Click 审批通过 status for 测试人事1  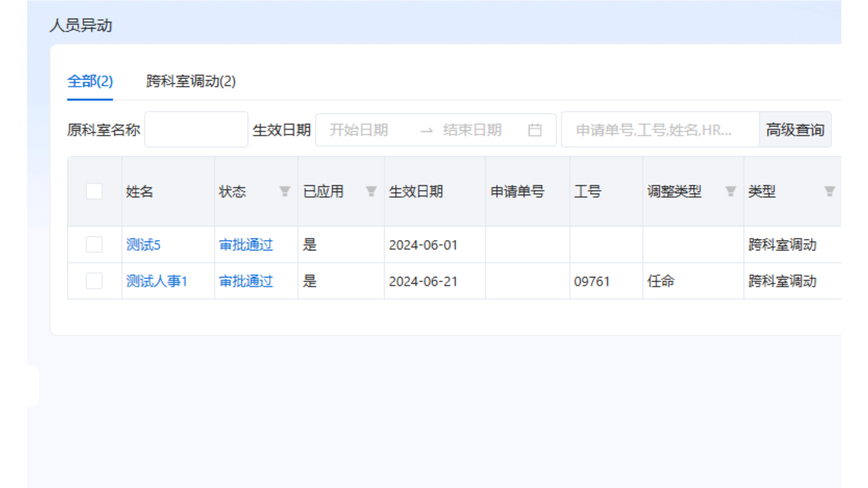(x=246, y=281)
